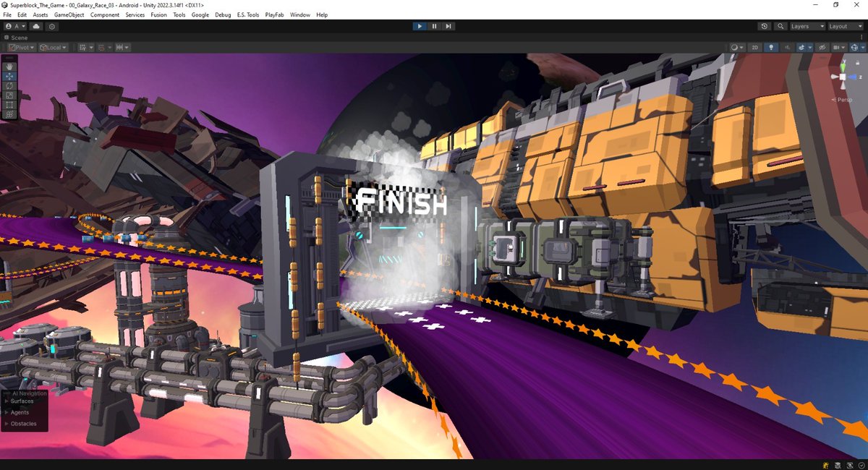Open the Undo History icon
The height and width of the screenshot is (470, 868).
click(x=765, y=26)
